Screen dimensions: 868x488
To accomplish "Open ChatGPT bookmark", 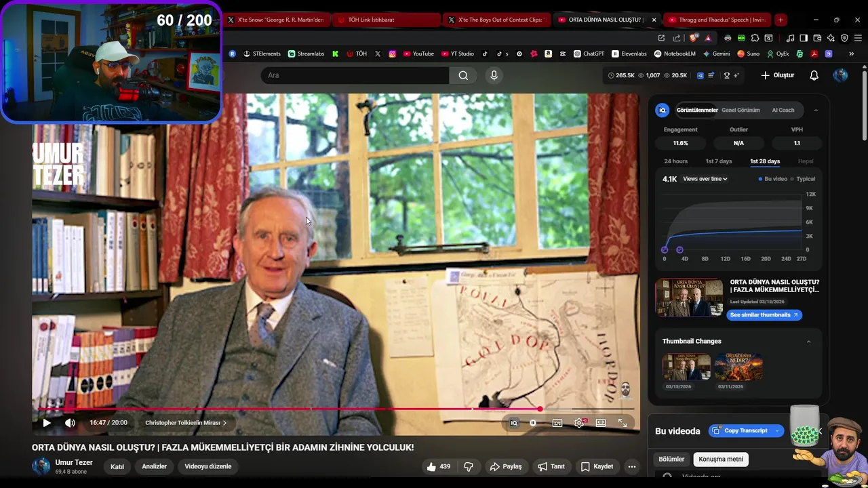I will (589, 54).
